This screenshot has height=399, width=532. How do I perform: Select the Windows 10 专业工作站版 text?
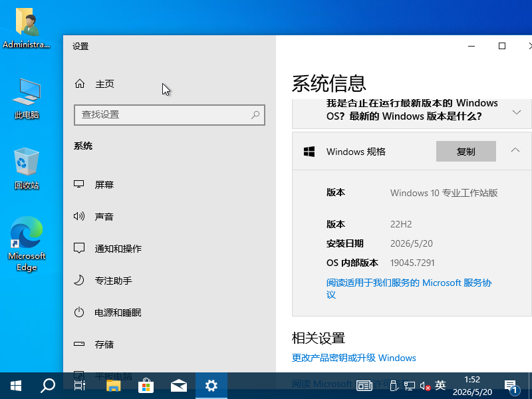point(444,193)
